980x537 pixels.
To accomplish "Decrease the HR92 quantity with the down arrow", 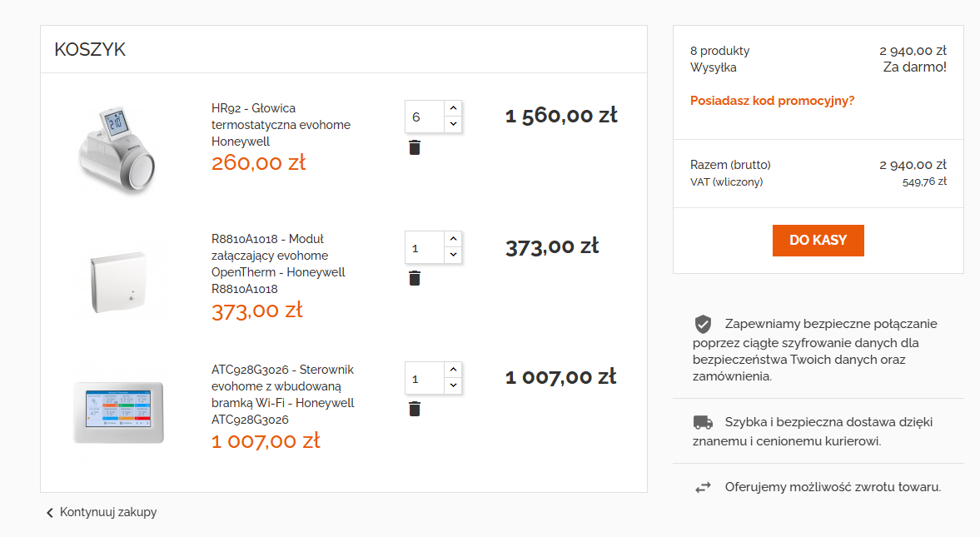I will pyautogui.click(x=453, y=124).
